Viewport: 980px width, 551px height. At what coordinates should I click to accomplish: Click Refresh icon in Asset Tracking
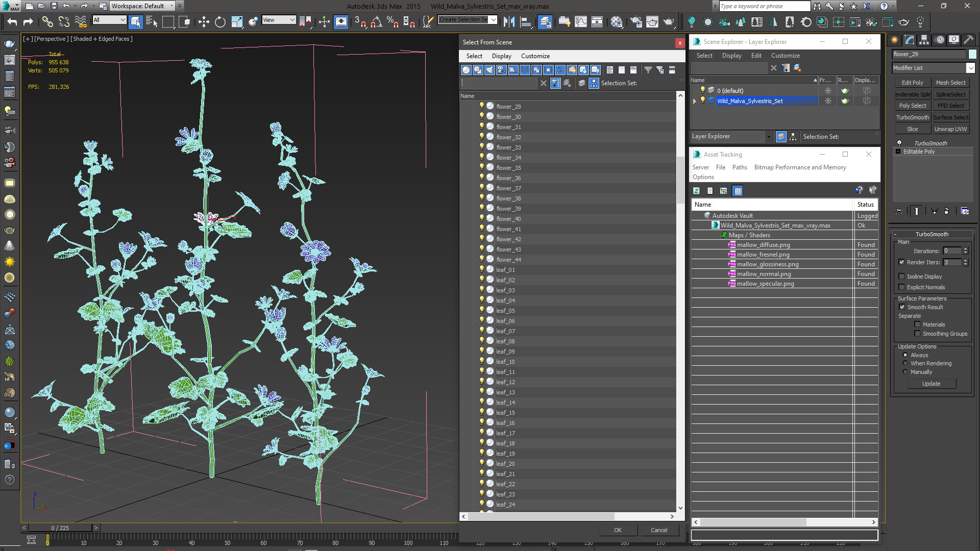tap(696, 191)
